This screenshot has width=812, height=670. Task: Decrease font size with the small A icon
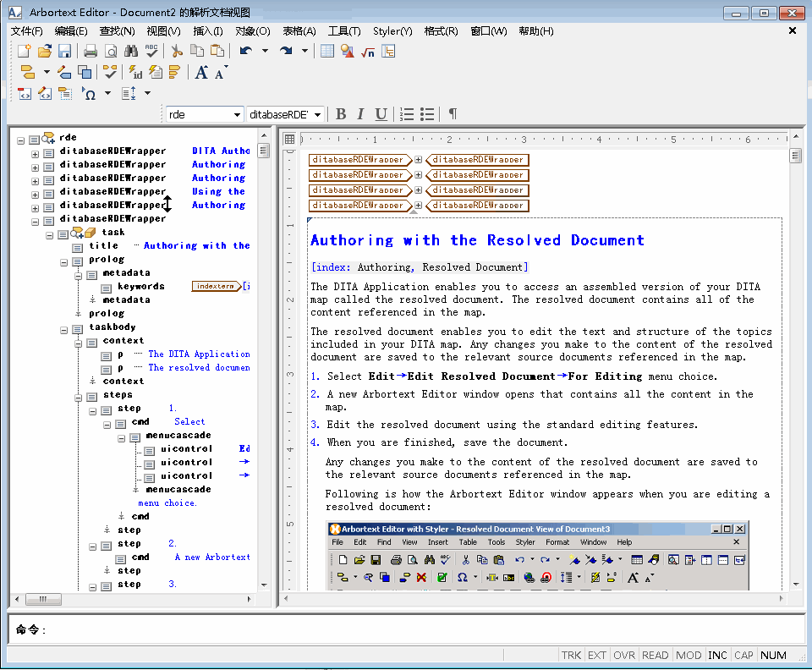pyautogui.click(x=221, y=72)
